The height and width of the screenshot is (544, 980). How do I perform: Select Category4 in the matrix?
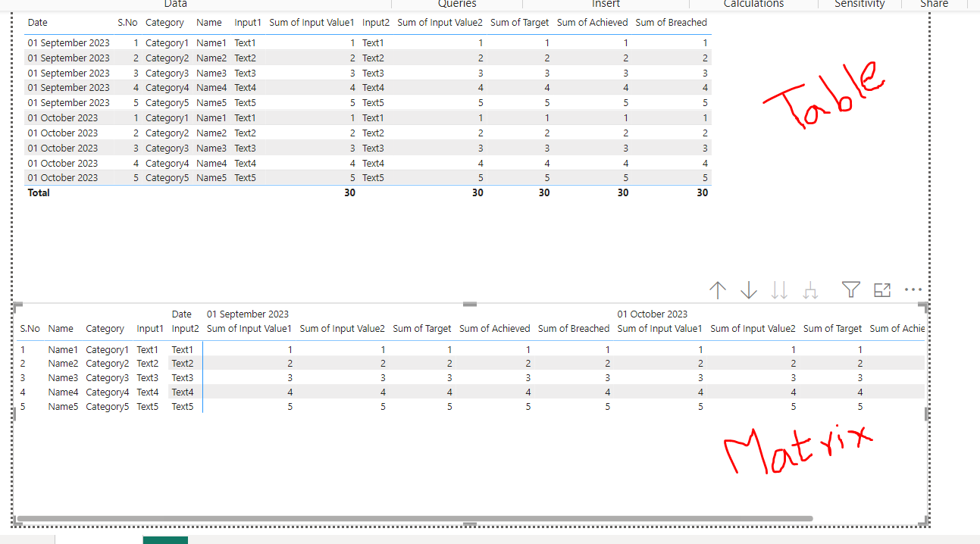click(x=108, y=392)
